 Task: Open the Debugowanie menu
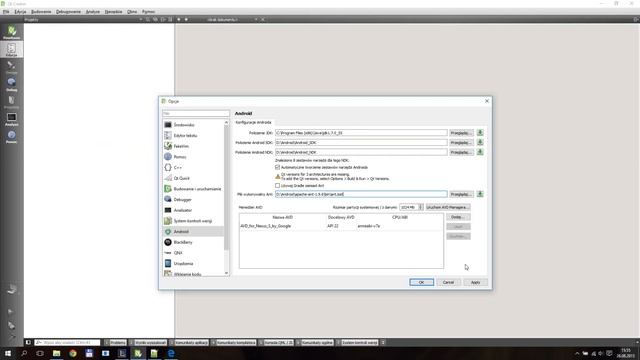pyautogui.click(x=69, y=12)
